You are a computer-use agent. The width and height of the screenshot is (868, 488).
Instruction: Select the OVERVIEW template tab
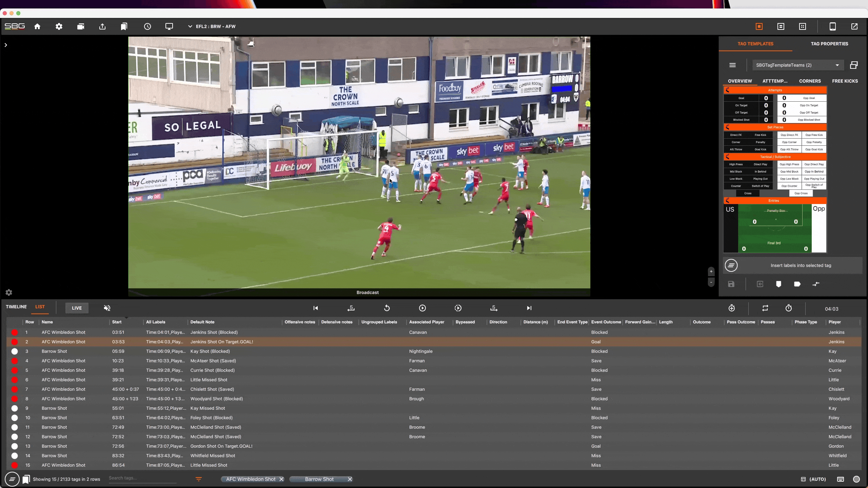tap(740, 81)
